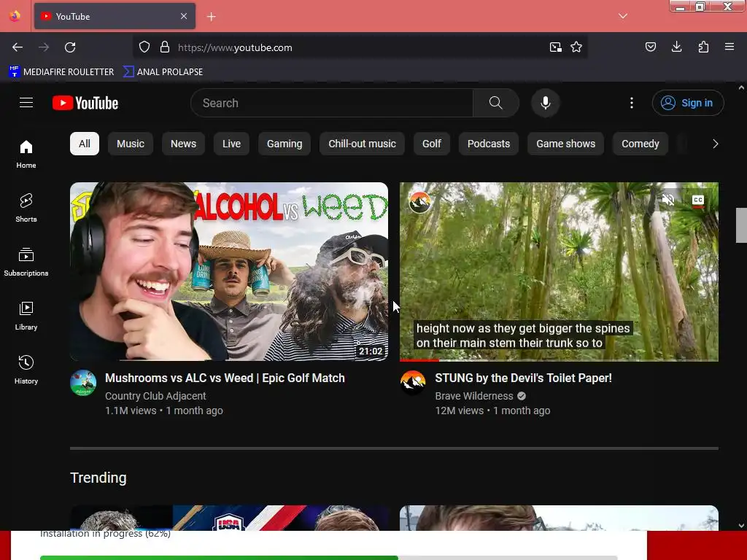This screenshot has height=560, width=747.
Task: Open Firefox extensions menu
Action: point(703,47)
